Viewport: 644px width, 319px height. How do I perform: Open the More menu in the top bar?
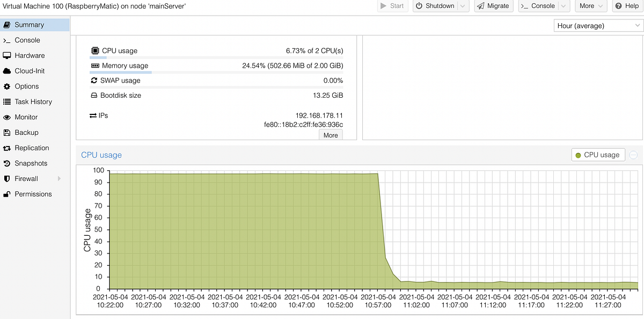pos(590,6)
